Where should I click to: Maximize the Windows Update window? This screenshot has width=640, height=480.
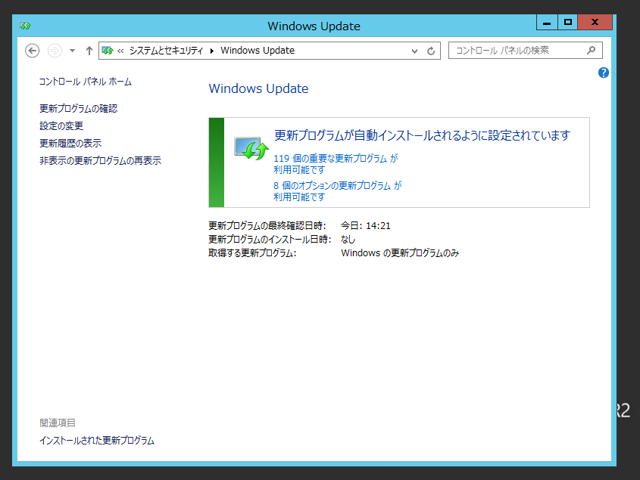pyautogui.click(x=568, y=22)
